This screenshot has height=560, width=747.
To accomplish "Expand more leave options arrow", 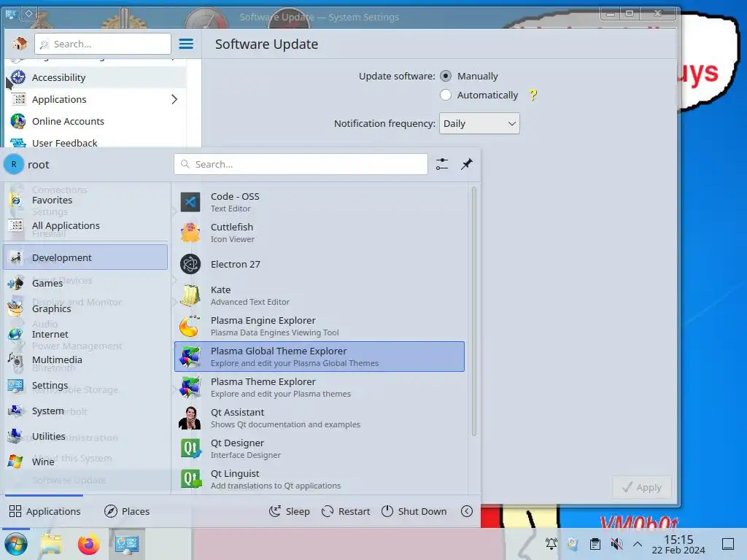I will pyautogui.click(x=467, y=511).
